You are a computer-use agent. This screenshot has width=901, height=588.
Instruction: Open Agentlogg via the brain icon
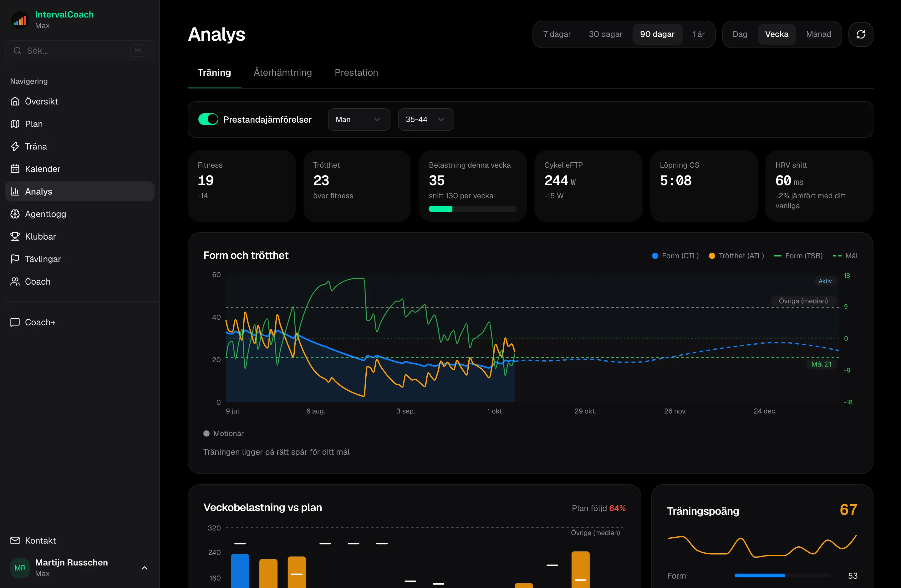pos(15,214)
